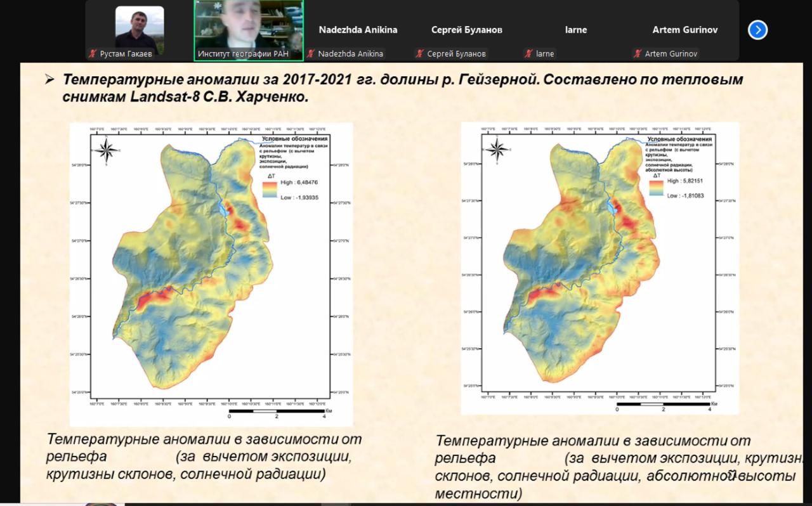812x506 pixels.
Task: Click the slide title about Температурные аномалии 2017-2021
Action: [402, 89]
